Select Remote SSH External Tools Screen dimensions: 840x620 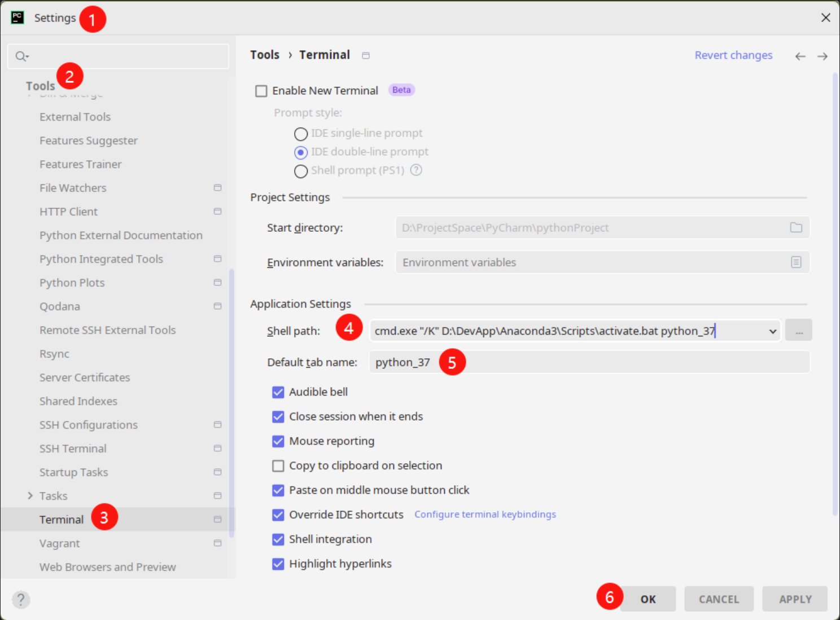[108, 330]
